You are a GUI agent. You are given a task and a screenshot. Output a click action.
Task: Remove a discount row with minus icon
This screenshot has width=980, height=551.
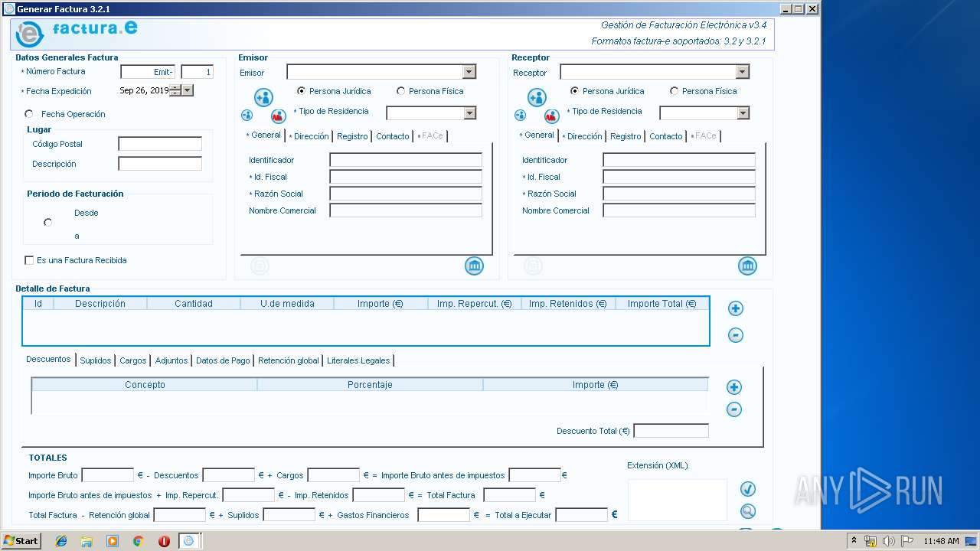(x=734, y=409)
